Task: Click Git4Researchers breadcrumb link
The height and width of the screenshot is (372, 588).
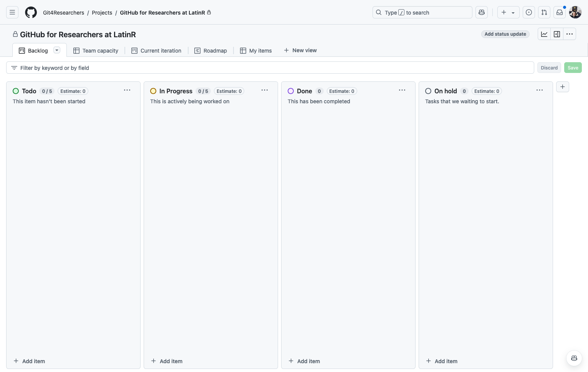Action: point(63,13)
